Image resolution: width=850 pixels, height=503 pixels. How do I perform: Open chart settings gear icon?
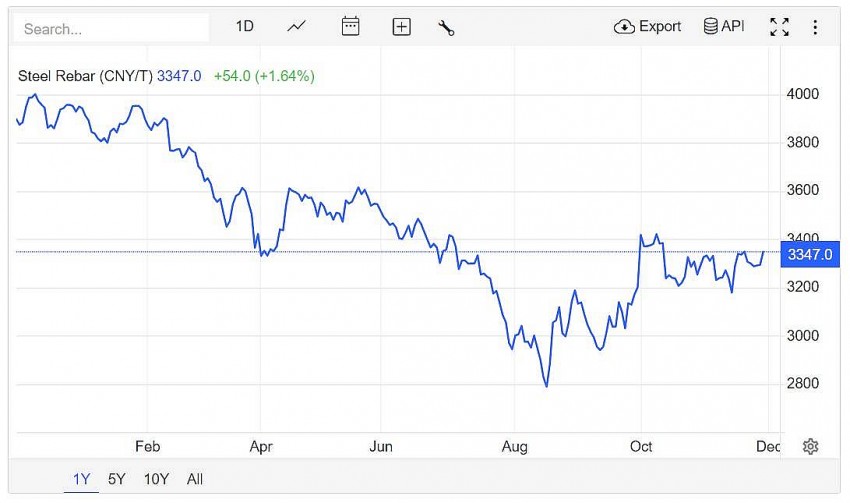point(810,446)
